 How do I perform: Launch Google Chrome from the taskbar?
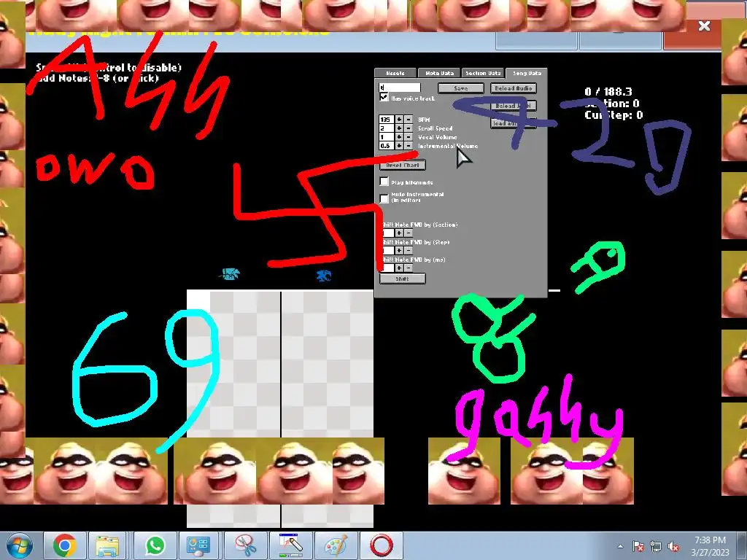coord(65,545)
